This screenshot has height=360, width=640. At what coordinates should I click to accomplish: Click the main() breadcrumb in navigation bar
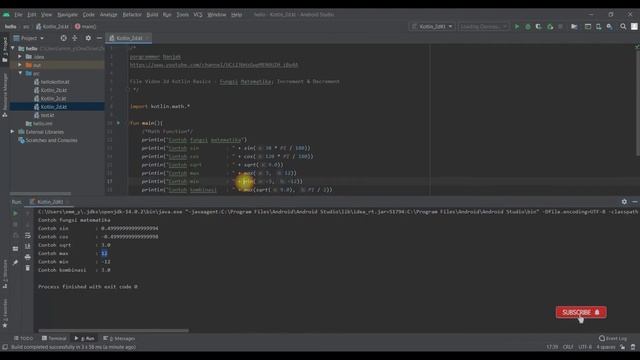[86, 27]
